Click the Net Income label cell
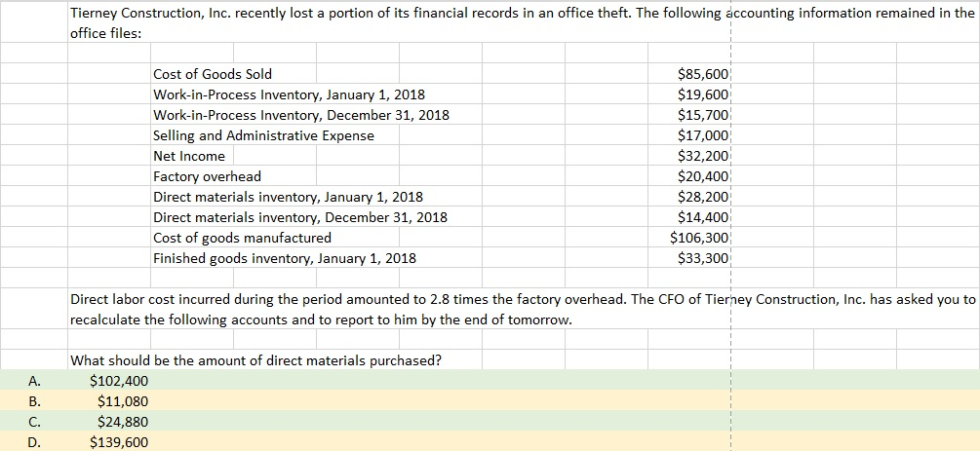 [189, 156]
